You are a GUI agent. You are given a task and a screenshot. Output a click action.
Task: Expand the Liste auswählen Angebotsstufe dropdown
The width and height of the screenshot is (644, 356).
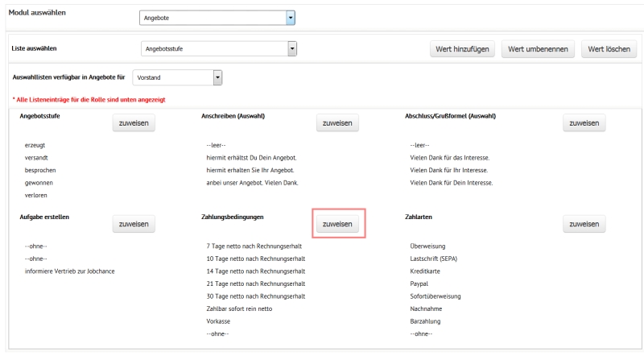(293, 49)
